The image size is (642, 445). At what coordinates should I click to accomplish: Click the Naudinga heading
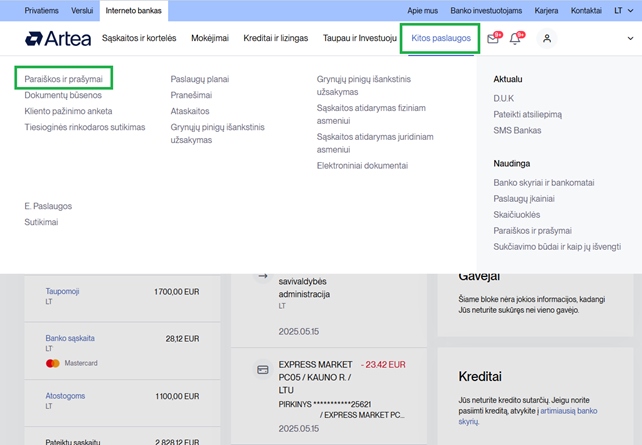tap(512, 163)
